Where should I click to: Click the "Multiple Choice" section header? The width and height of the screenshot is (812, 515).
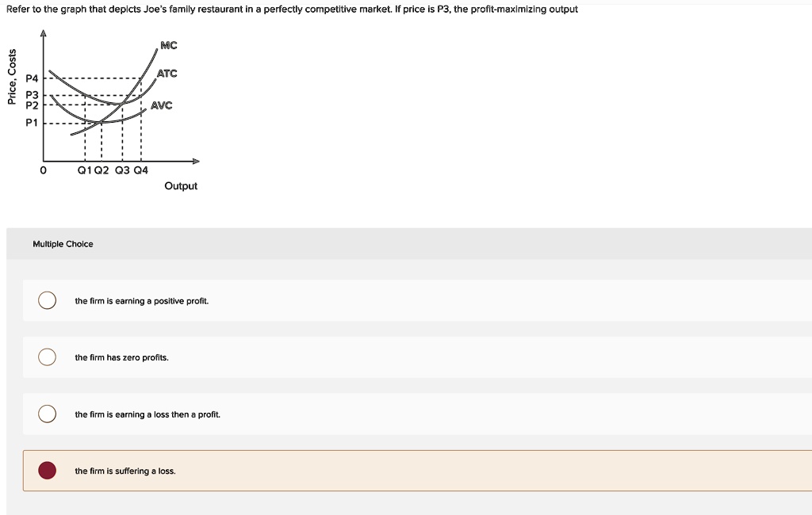63,244
